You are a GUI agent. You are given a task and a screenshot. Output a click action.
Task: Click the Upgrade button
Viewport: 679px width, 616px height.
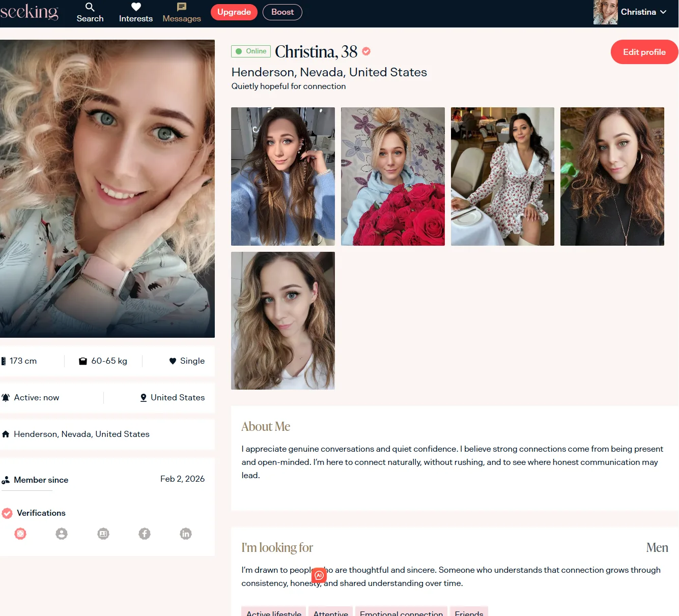pyautogui.click(x=234, y=12)
